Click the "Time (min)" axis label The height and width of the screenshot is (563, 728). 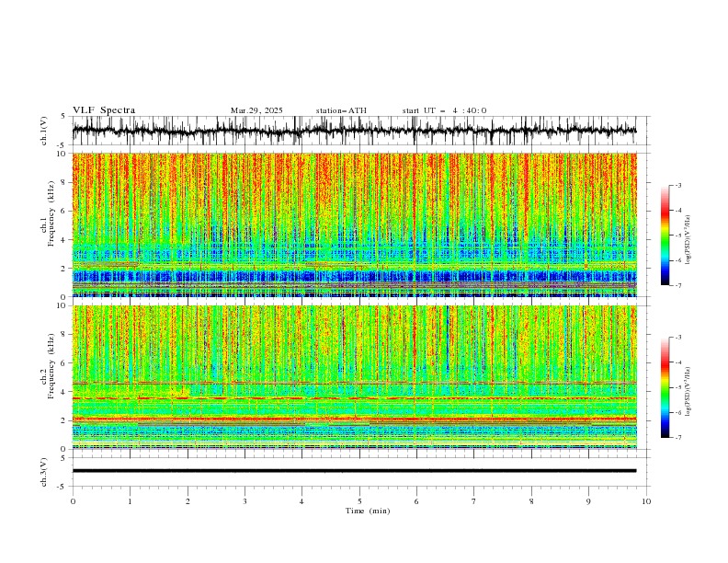click(x=368, y=511)
